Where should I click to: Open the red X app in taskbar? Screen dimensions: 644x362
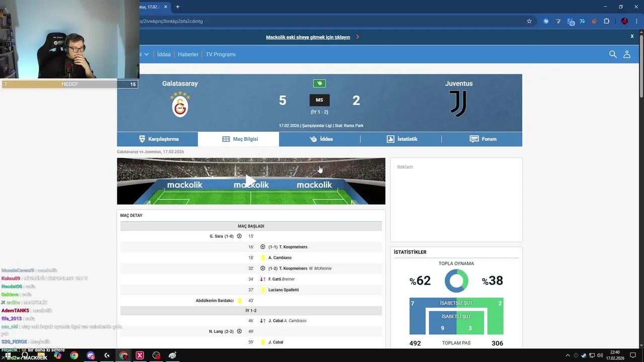coord(140,355)
